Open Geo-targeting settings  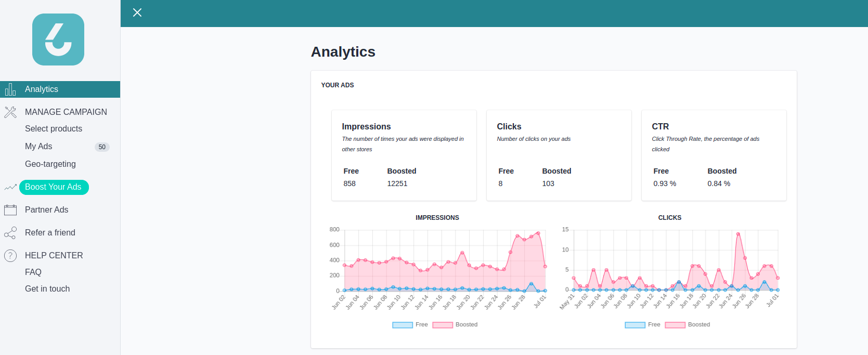[x=50, y=164]
